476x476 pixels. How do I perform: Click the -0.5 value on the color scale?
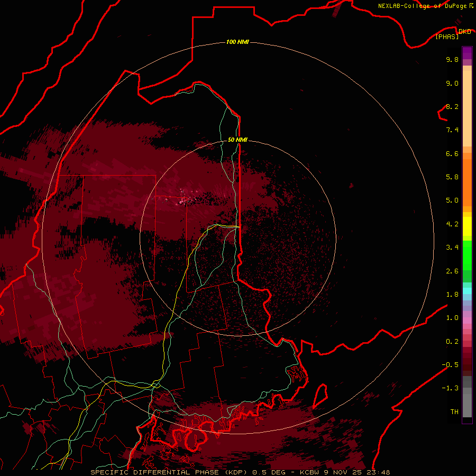[x=450, y=365]
